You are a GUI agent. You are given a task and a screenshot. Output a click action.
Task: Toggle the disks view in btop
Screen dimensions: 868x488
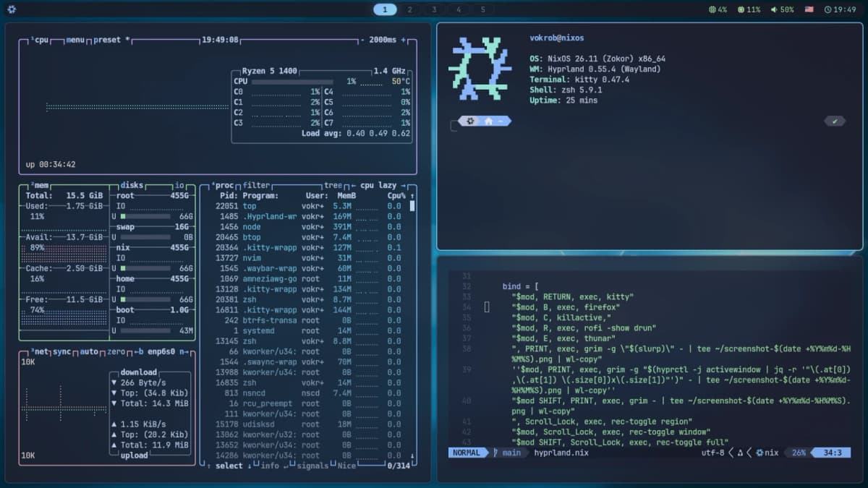[x=132, y=185]
